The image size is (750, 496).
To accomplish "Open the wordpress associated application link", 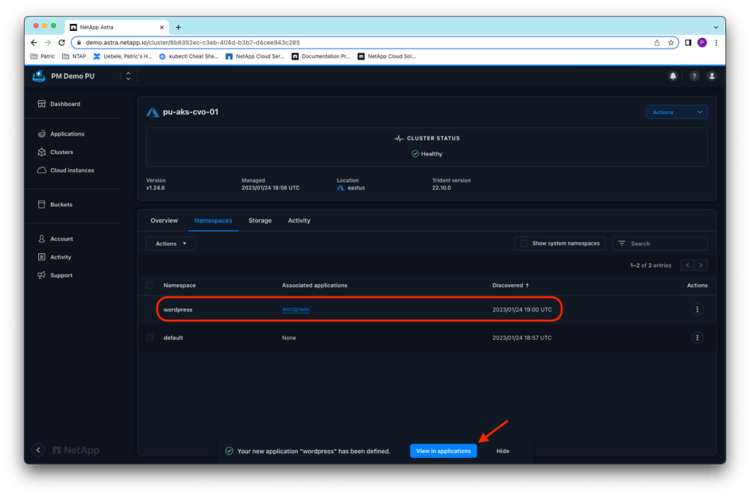I will pos(295,310).
